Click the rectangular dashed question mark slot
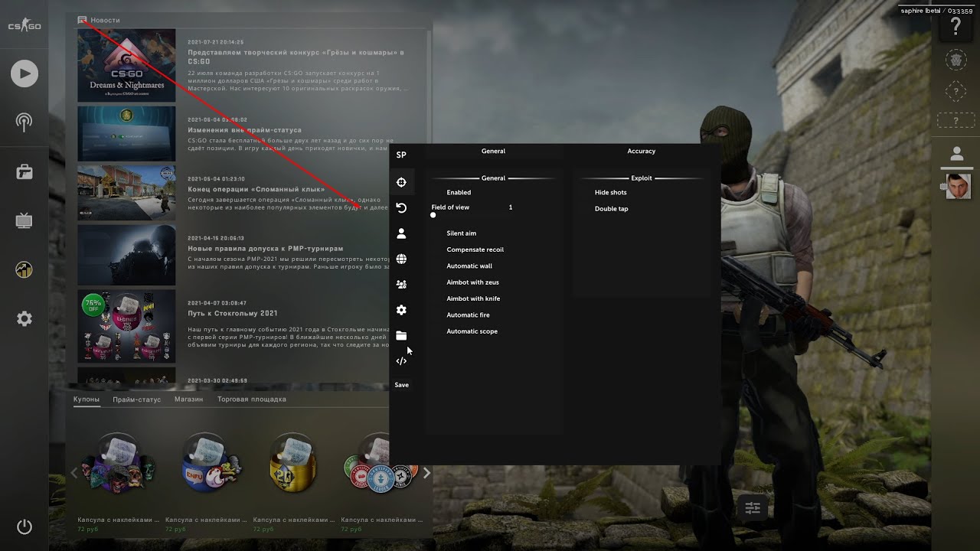This screenshot has width=980, height=551. coord(955,121)
